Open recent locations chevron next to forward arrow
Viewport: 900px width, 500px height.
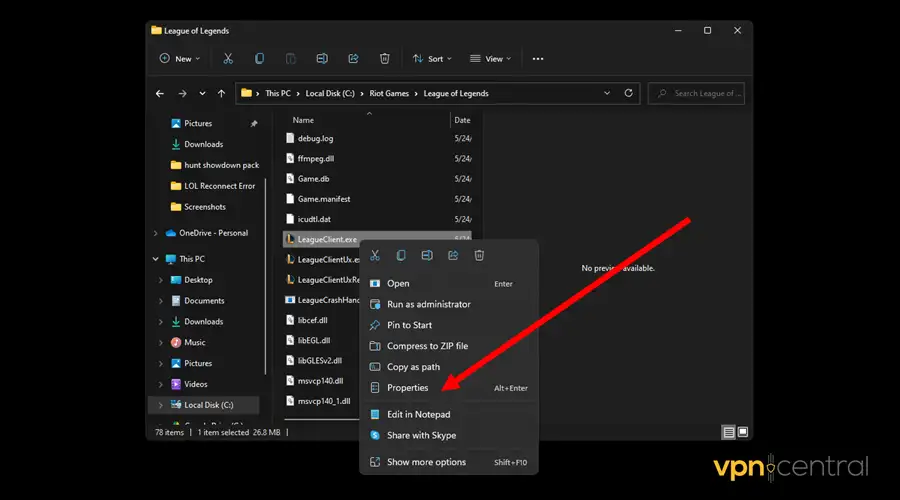click(202, 94)
